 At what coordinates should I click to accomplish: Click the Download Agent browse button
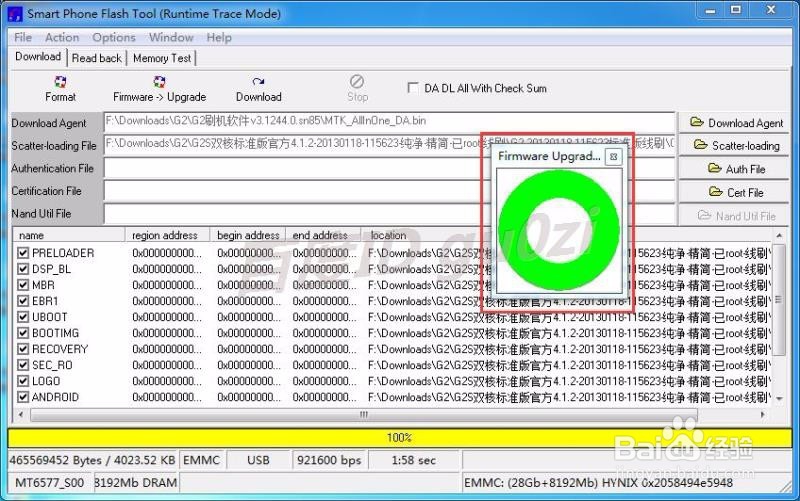click(734, 123)
